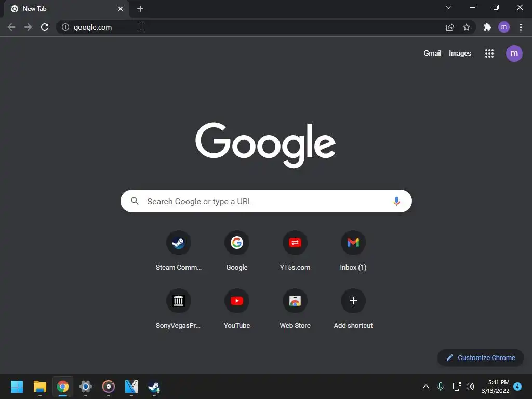Open the Extensions puzzle icon
The image size is (532, 399).
(487, 27)
